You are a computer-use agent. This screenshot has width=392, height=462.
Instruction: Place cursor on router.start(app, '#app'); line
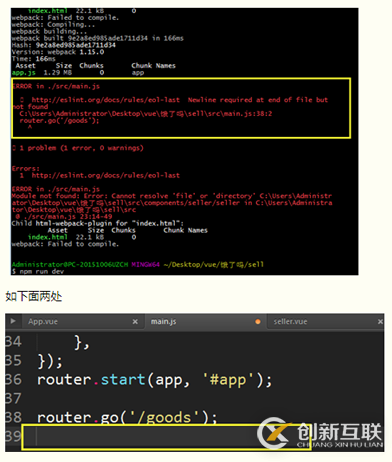coord(154,380)
